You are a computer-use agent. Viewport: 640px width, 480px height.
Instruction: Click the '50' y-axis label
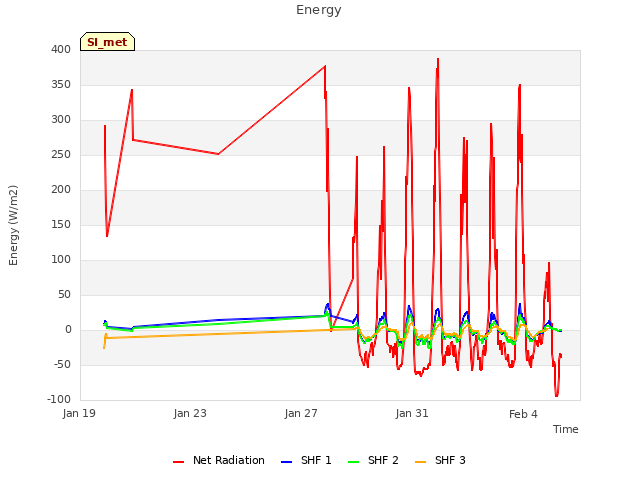click(x=64, y=295)
